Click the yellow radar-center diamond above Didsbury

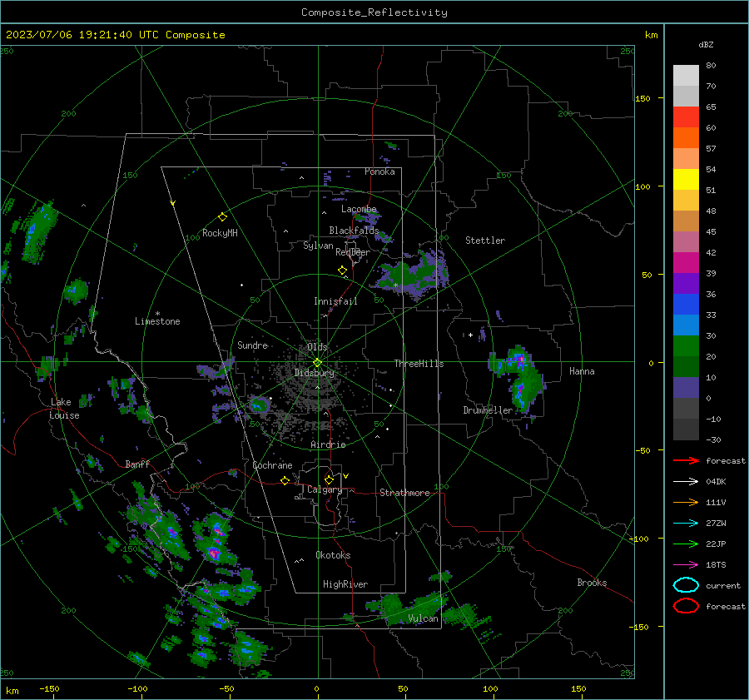coord(317,363)
